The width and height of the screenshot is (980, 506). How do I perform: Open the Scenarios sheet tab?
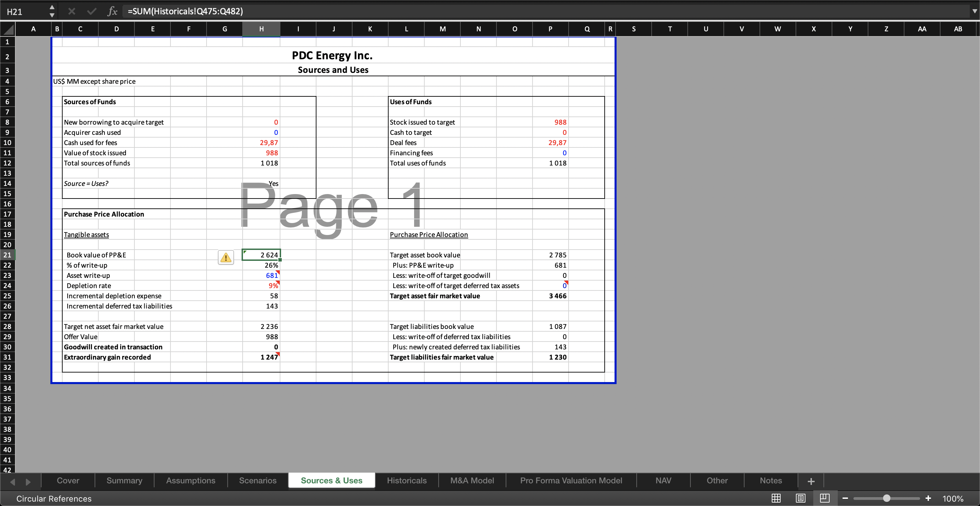pos(258,480)
